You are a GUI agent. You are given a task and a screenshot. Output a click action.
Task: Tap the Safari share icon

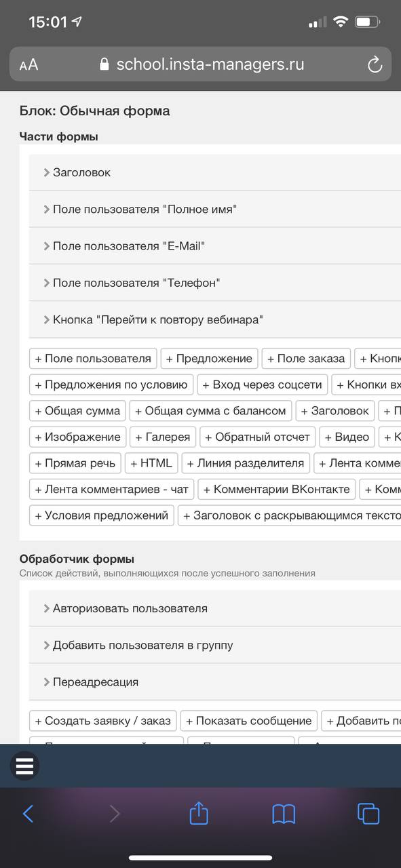click(x=198, y=812)
